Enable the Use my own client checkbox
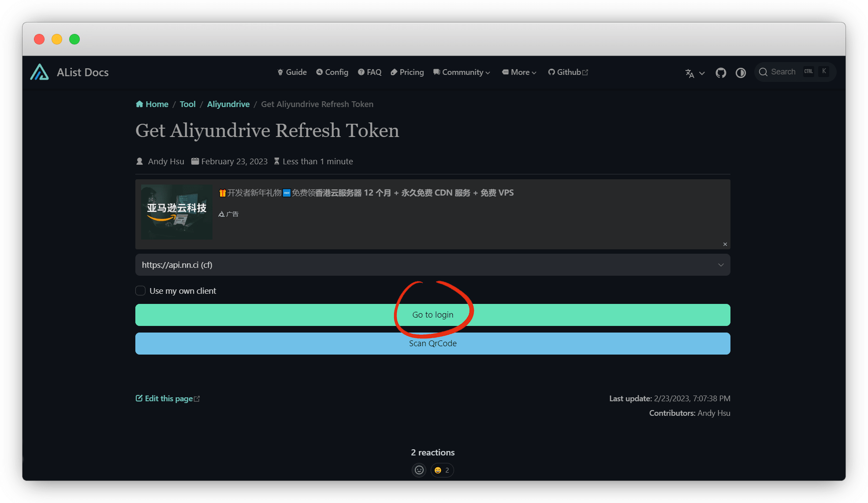This screenshot has height=503, width=868. click(140, 291)
